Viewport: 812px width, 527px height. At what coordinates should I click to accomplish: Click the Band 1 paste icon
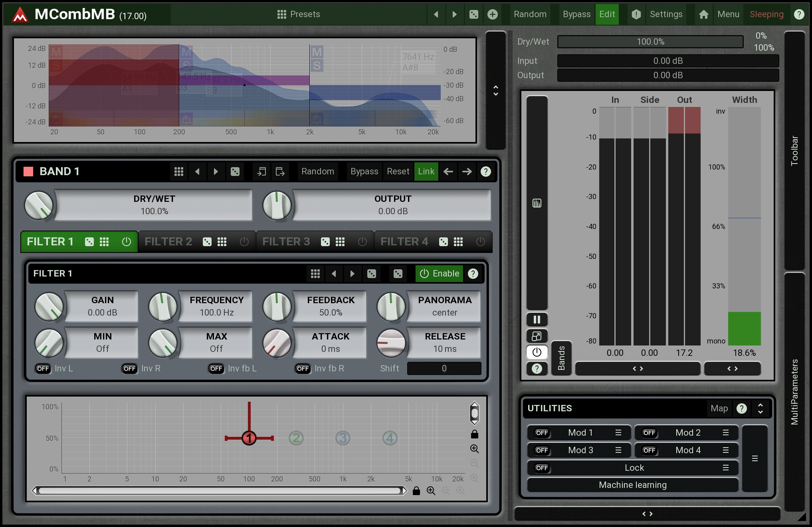tap(280, 172)
